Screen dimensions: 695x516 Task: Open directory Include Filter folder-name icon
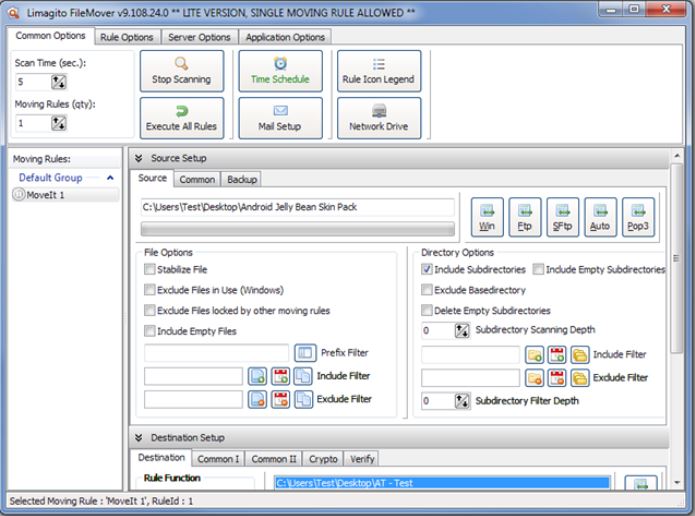click(x=535, y=355)
